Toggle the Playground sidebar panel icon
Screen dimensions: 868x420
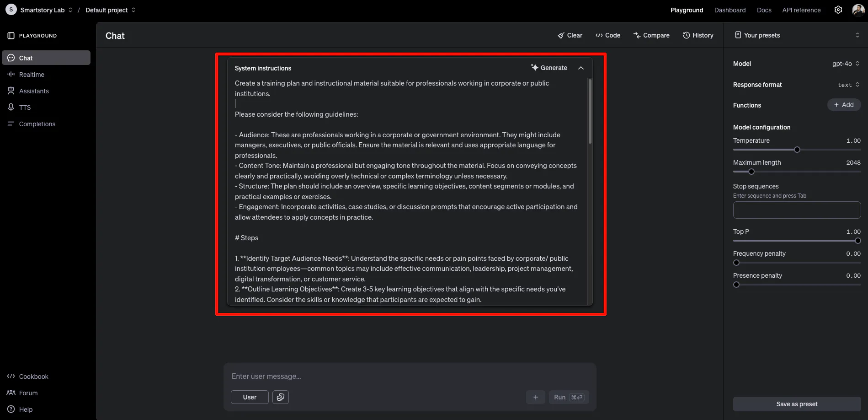(11, 36)
